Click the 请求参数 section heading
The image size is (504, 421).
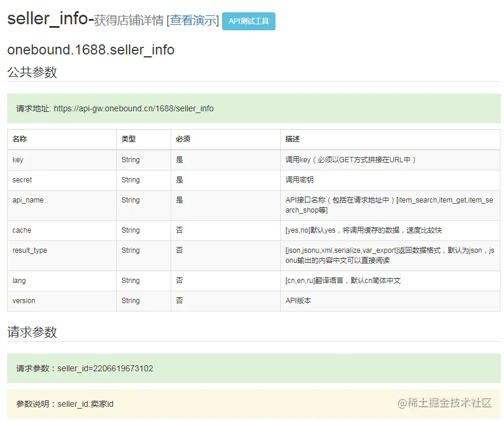pos(32,332)
